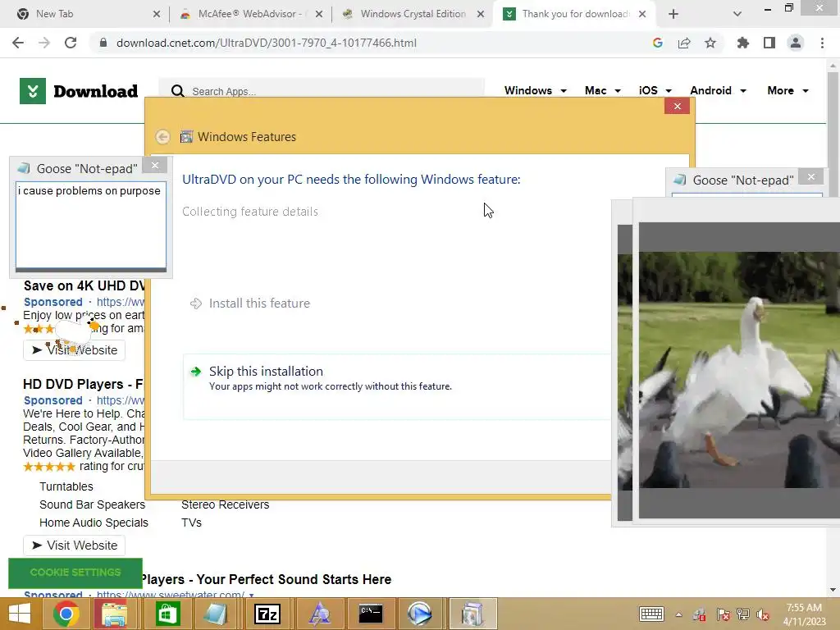
Task: Open the 7-Zip taskbar icon
Action: click(x=267, y=614)
